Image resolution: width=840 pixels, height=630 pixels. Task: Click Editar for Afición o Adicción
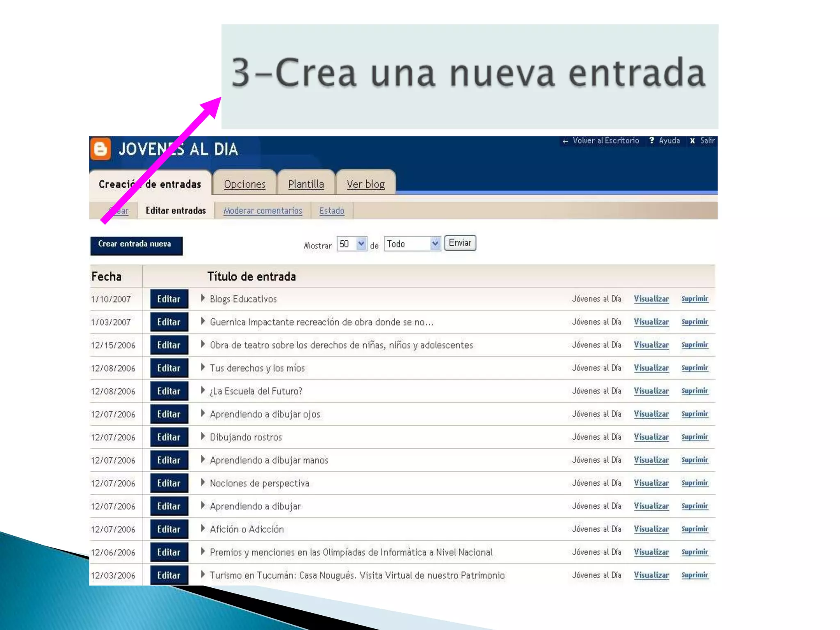[x=169, y=529]
